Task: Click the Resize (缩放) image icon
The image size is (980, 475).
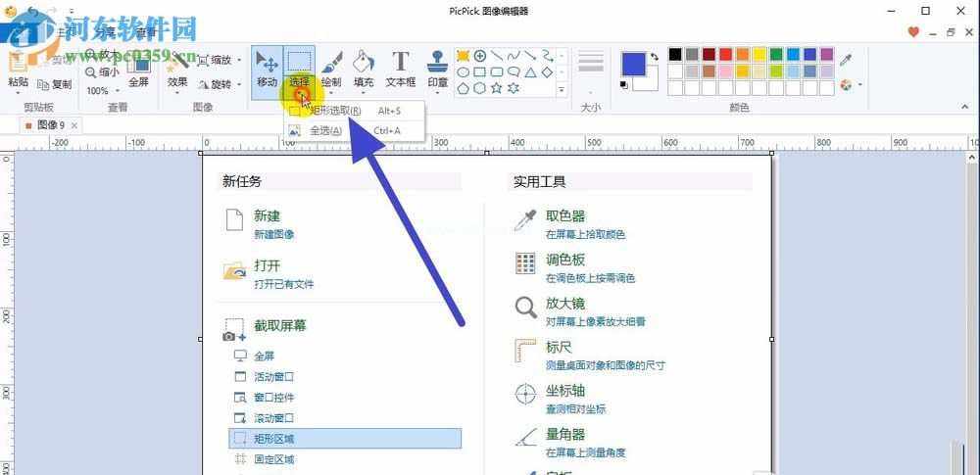Action: (203, 61)
